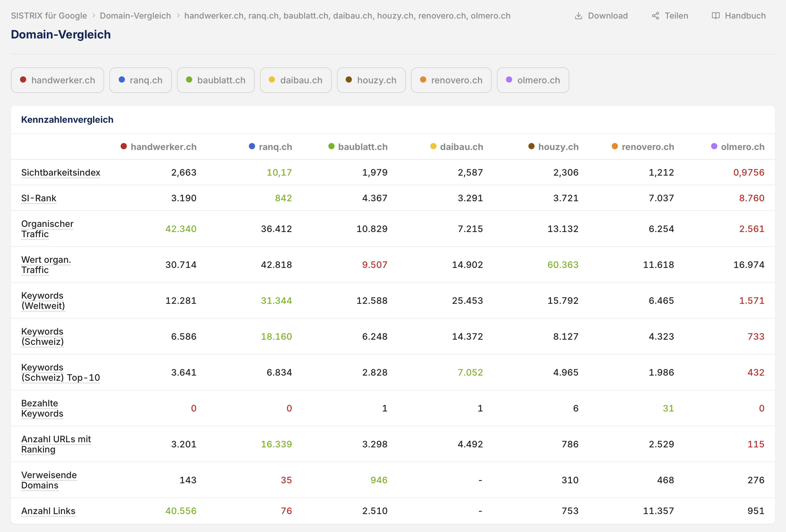
Task: Open Organischer Traffic metric label
Action: [47, 229]
